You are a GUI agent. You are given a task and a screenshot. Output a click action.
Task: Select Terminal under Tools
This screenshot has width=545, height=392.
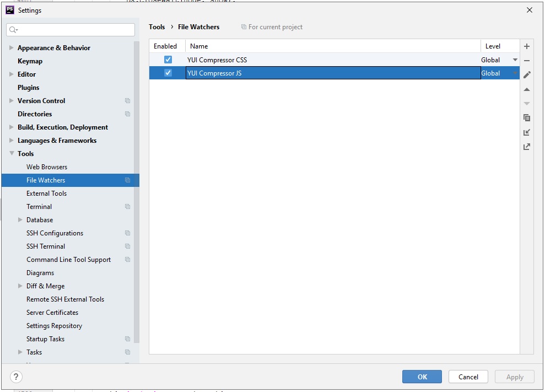[39, 207]
